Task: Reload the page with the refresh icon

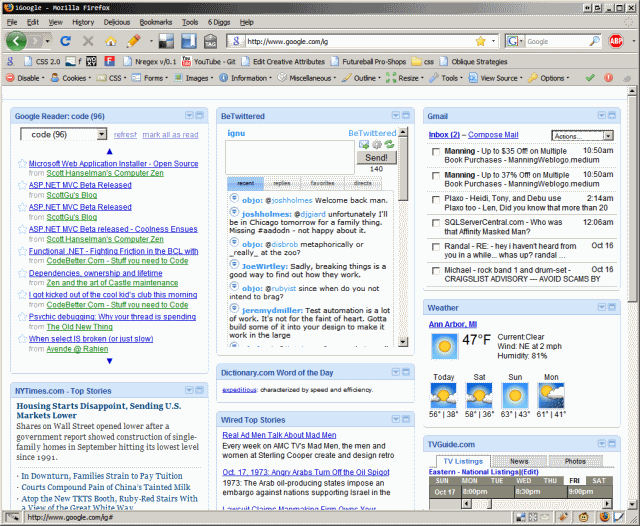Action: pos(65,41)
